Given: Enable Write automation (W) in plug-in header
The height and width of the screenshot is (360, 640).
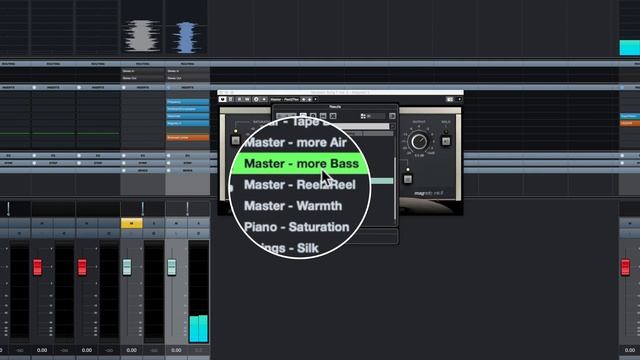Looking at the screenshot, I should (247, 99).
